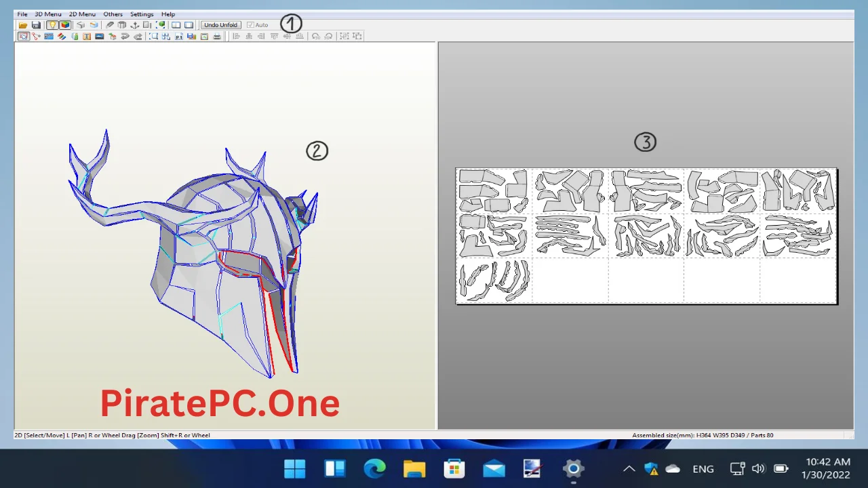Click the anchor icon in top toolbar
Screen dimensions: 868x488
135,25
